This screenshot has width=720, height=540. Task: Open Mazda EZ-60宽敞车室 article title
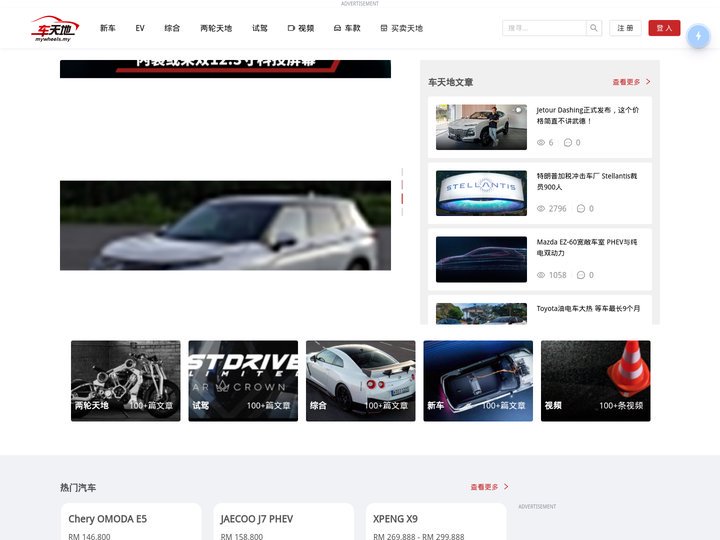[x=587, y=248]
